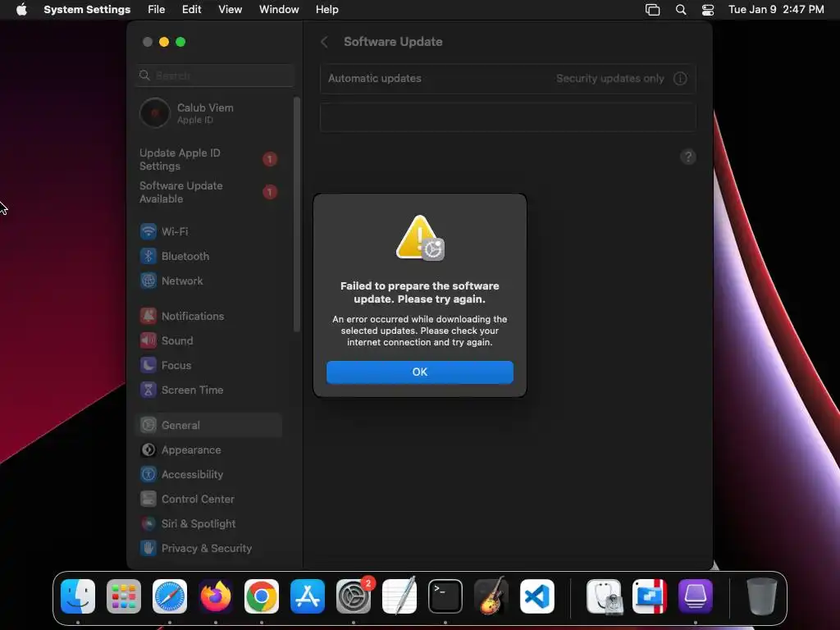
Task: Open the Window menu
Action: 279,10
